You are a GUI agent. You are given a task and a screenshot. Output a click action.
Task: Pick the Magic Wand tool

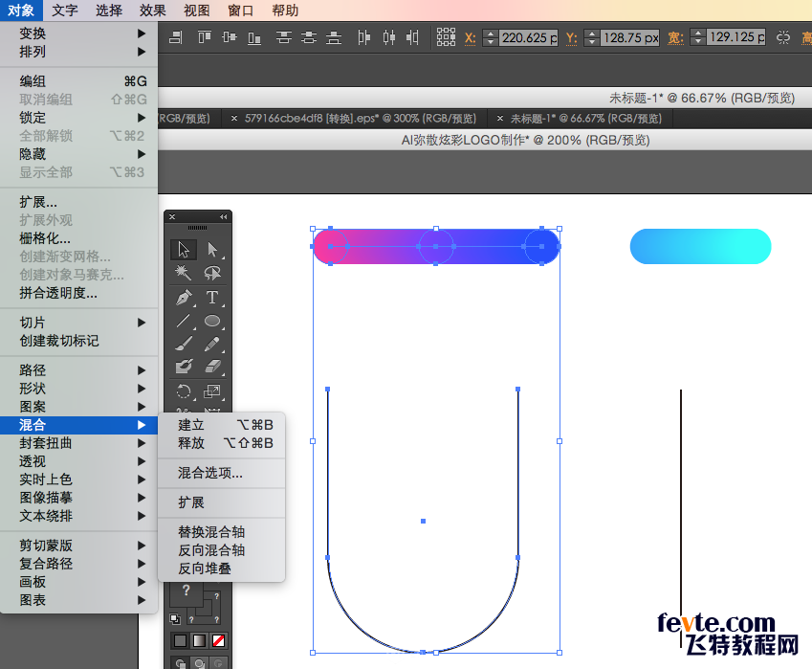(x=184, y=273)
